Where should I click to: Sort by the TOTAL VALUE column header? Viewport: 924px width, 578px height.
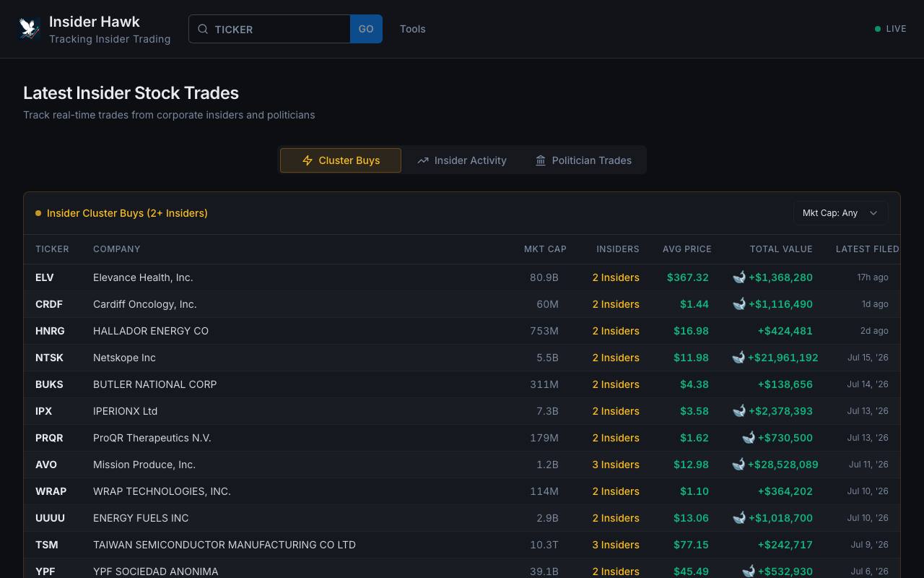coord(781,249)
